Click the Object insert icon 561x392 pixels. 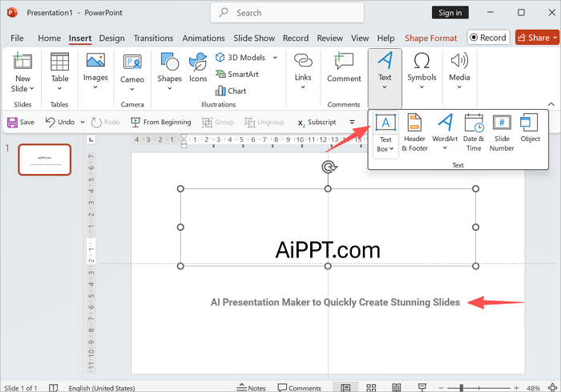click(530, 128)
